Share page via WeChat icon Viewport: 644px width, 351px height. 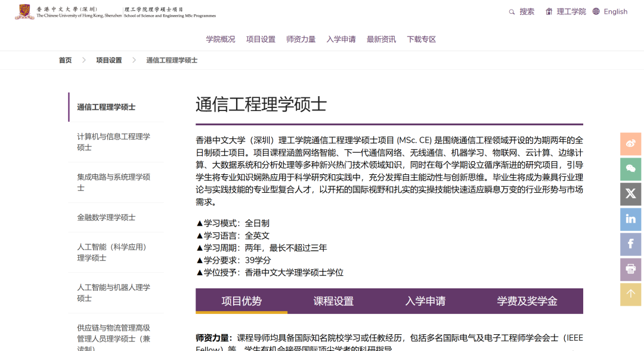point(630,169)
